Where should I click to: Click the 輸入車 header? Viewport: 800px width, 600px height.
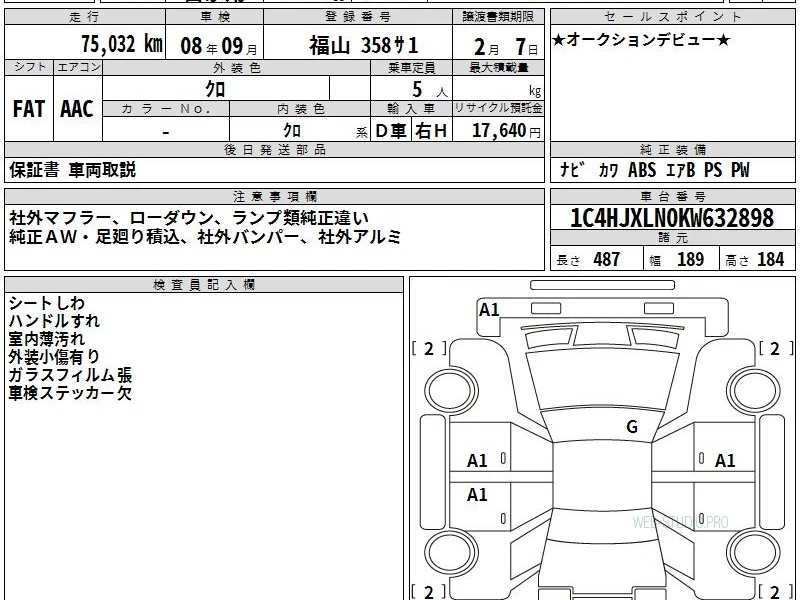pos(411,109)
